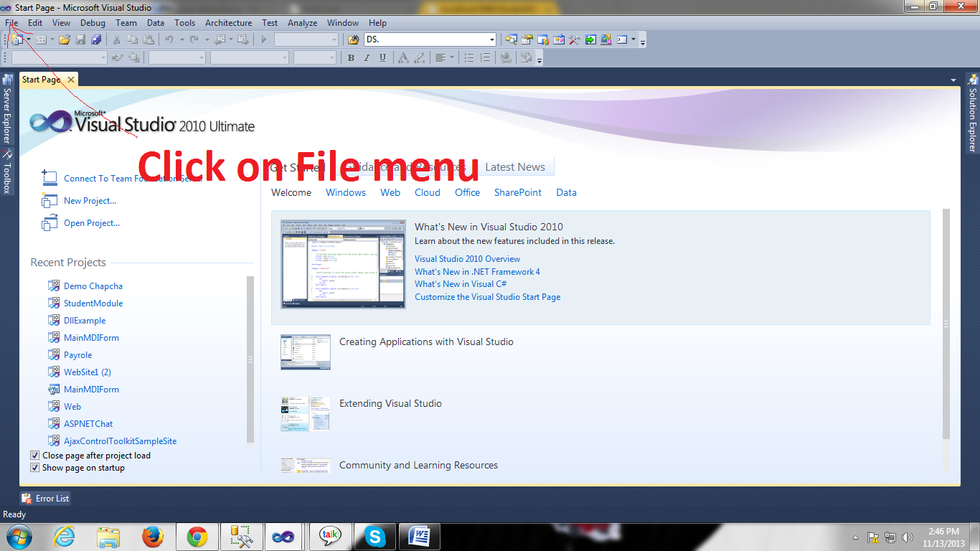Select the Undo icon on the toolbar
980x551 pixels.
(170, 39)
